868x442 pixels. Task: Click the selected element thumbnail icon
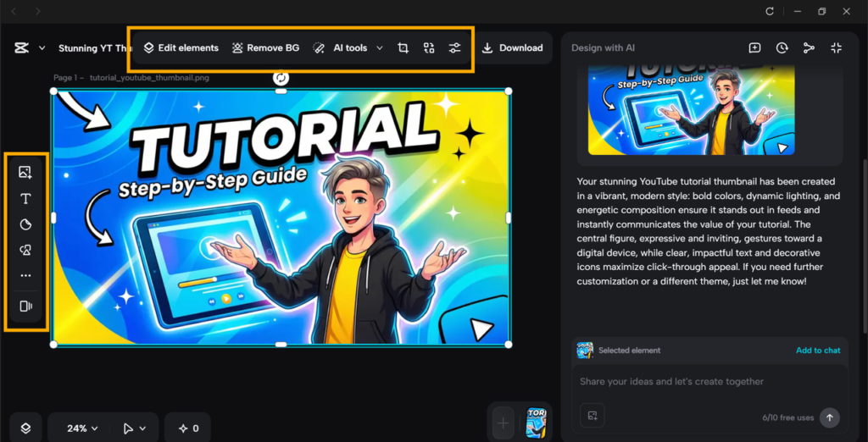pos(585,351)
